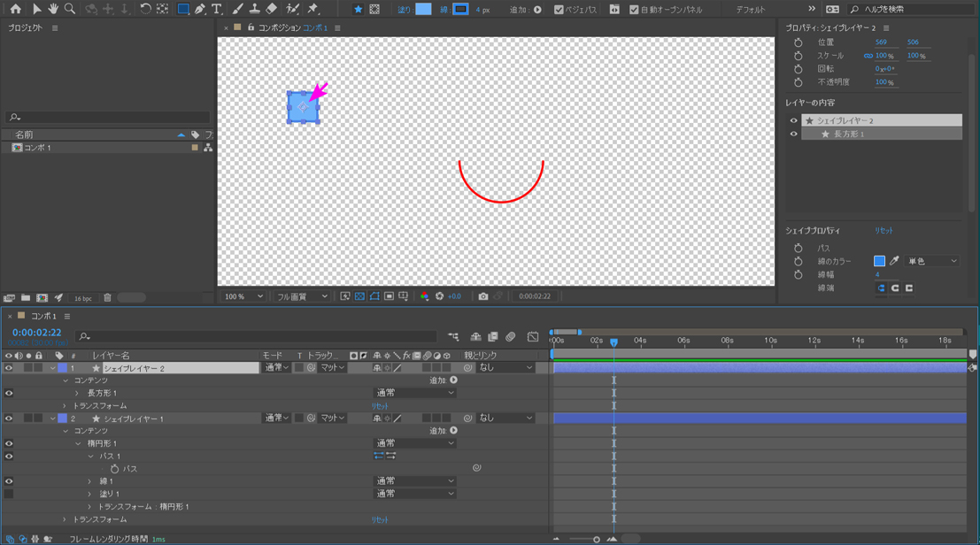Toggle the 自動オープンパネル checkbox
980x545 pixels.
[x=634, y=10]
